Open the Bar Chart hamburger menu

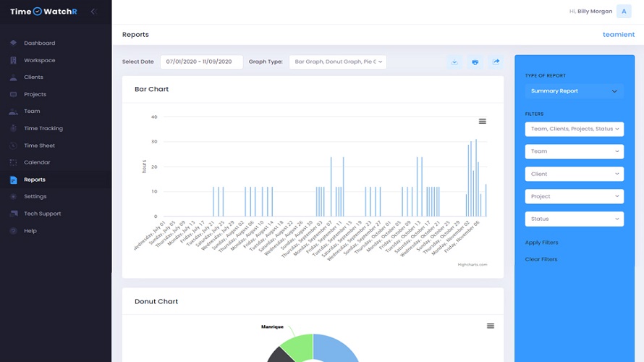click(483, 121)
